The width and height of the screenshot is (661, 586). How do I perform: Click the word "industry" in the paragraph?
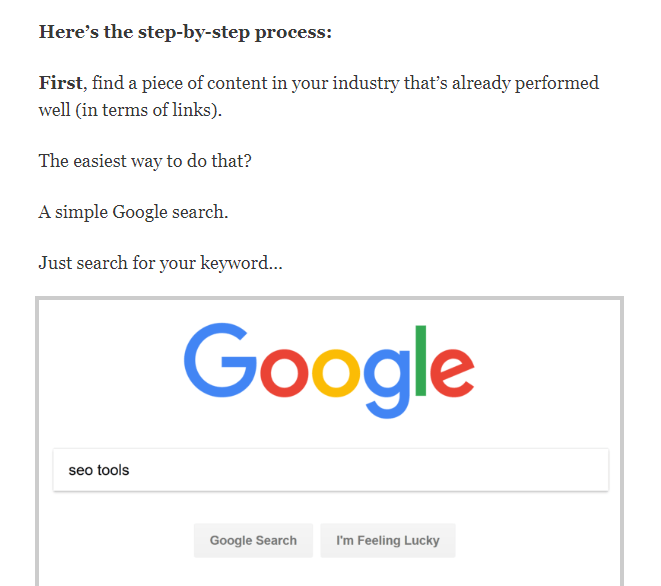click(x=365, y=83)
